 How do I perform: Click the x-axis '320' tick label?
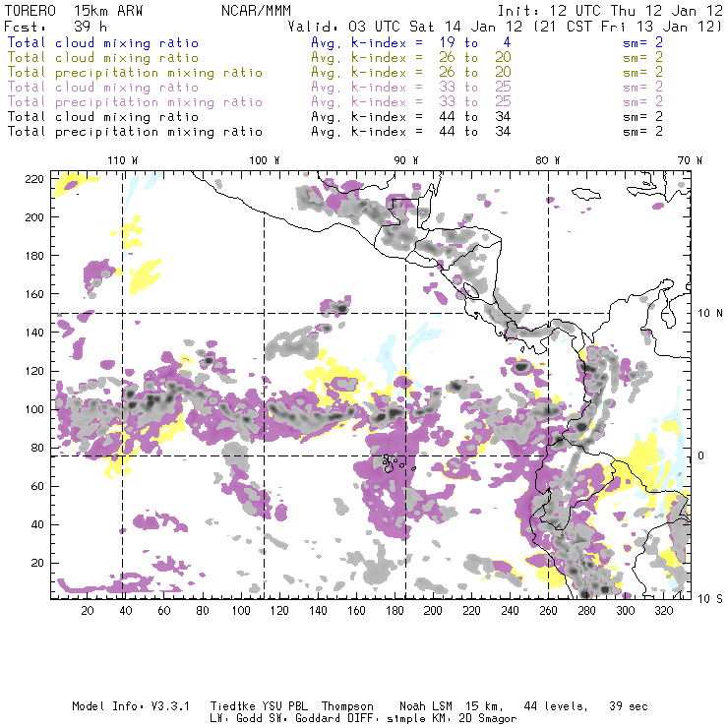[x=663, y=611]
